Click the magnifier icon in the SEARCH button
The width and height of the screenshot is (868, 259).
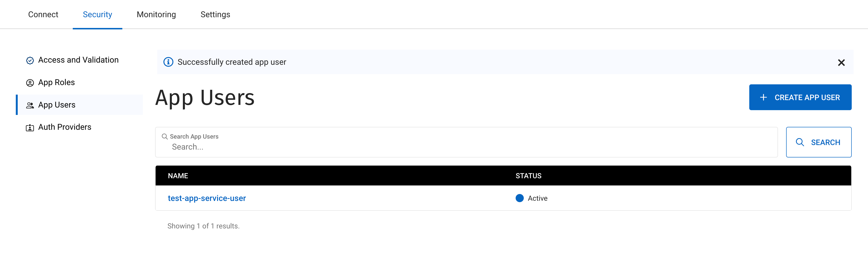coord(800,142)
